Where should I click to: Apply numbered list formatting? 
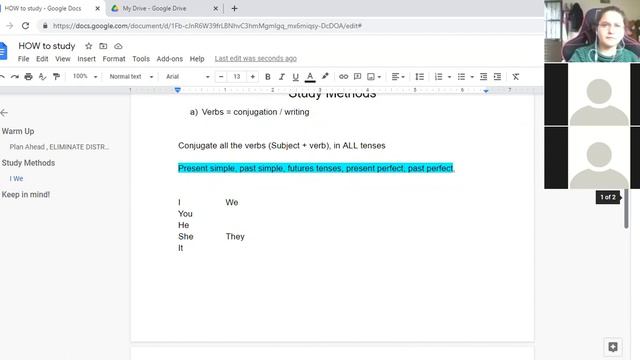pyautogui.click(x=438, y=77)
